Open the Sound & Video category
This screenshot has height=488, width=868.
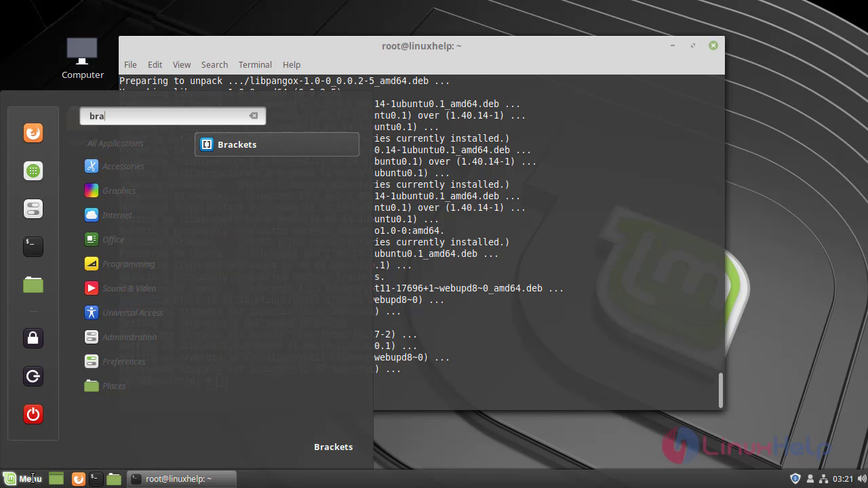coord(120,288)
